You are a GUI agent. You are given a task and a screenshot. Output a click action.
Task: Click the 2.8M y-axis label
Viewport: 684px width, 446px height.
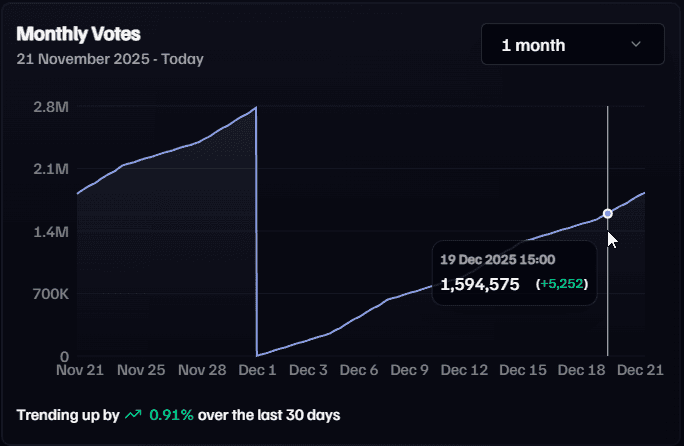[x=49, y=107]
